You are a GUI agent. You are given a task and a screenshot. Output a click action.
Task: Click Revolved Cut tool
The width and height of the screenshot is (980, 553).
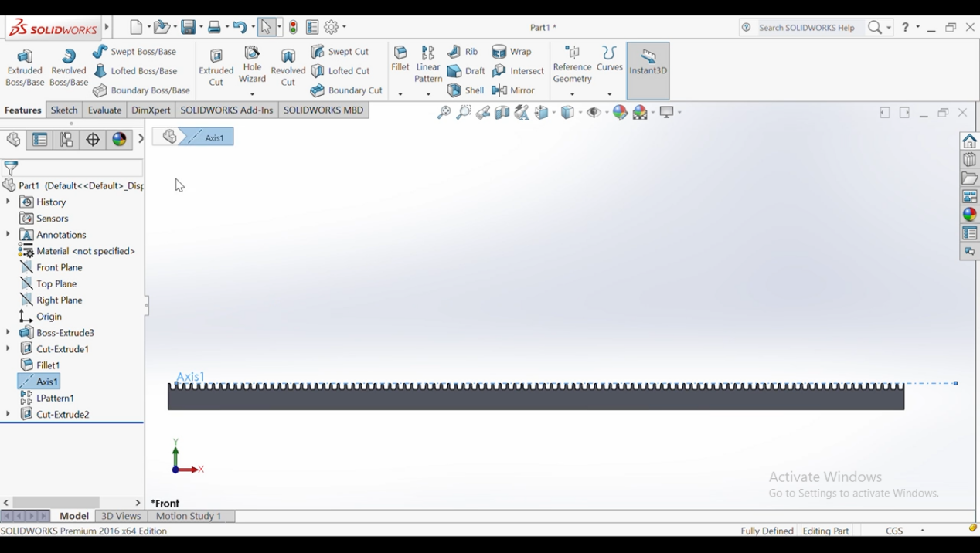click(x=288, y=68)
